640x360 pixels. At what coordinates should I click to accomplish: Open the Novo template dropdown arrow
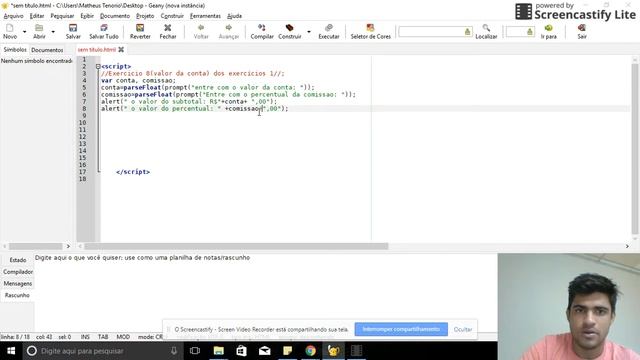(24, 32)
